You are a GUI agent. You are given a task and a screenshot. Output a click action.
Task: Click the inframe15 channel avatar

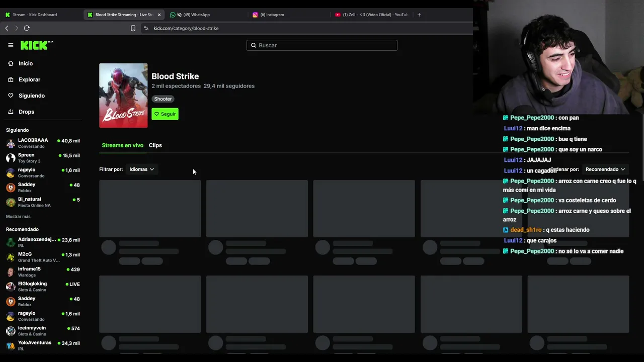tap(11, 272)
